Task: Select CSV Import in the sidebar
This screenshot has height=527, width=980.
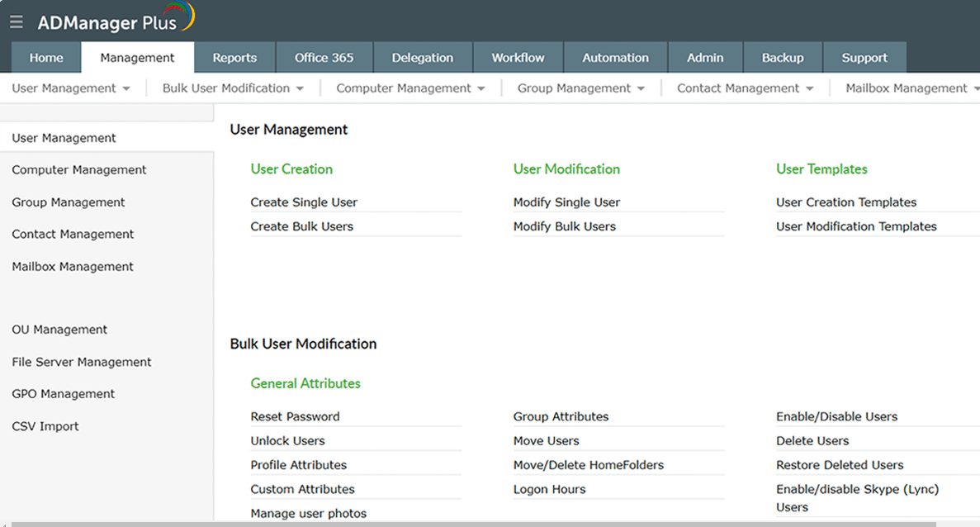Action: click(45, 426)
